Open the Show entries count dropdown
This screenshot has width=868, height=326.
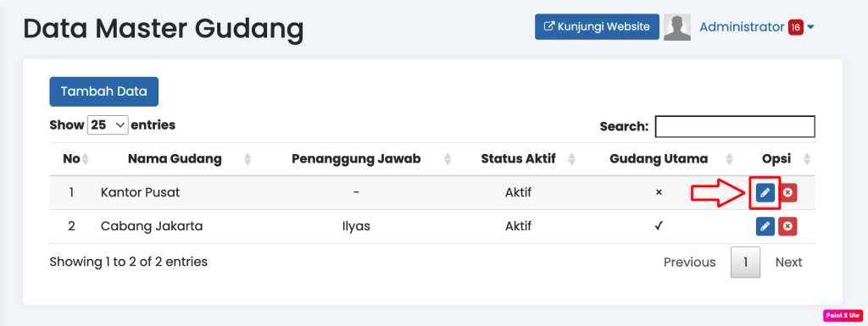[x=108, y=124]
